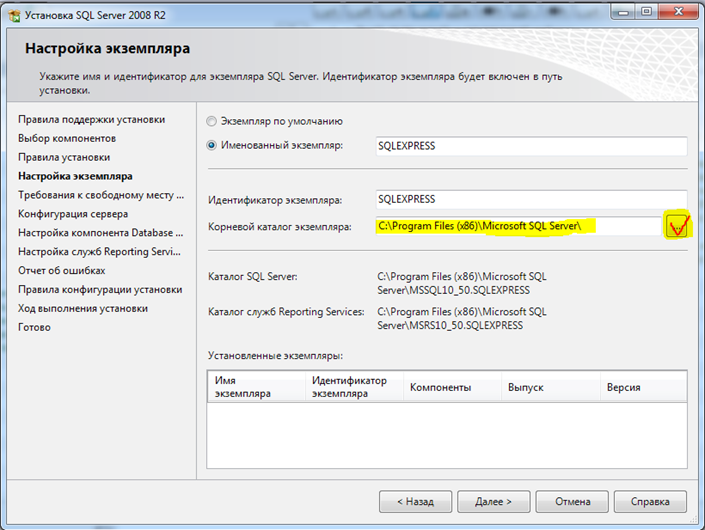Select the named instance radio button

pyautogui.click(x=211, y=146)
